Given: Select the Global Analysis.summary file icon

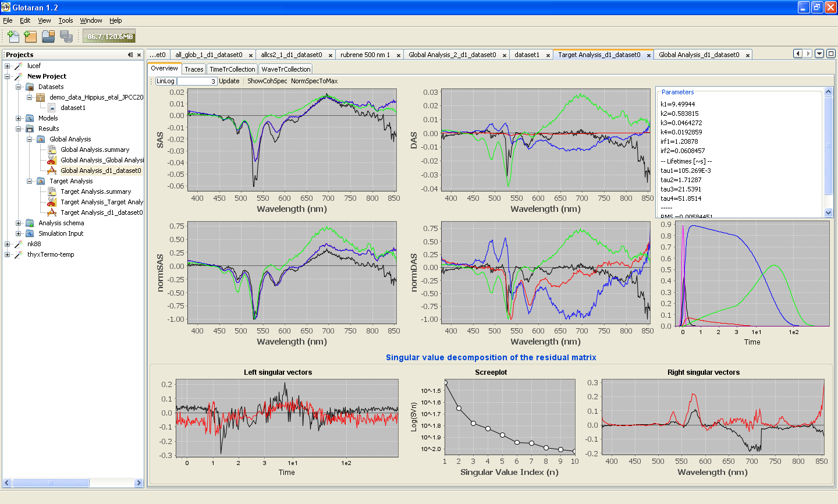Looking at the screenshot, I should coord(52,150).
